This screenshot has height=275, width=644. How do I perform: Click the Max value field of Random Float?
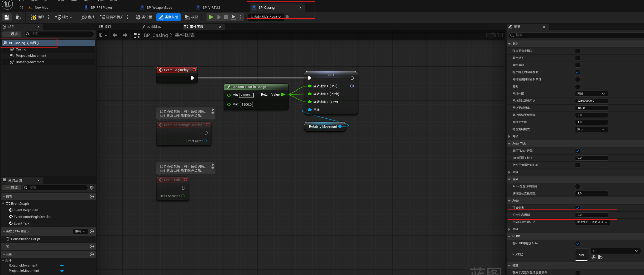click(246, 105)
